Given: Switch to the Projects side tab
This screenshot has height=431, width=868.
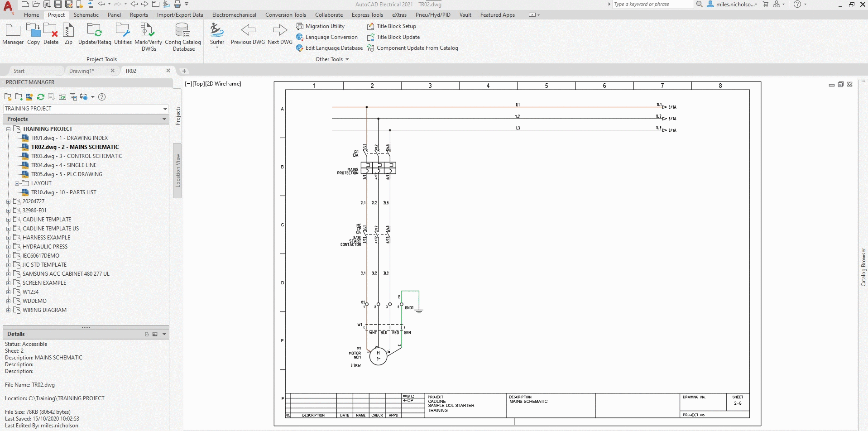Looking at the screenshot, I should tap(178, 116).
